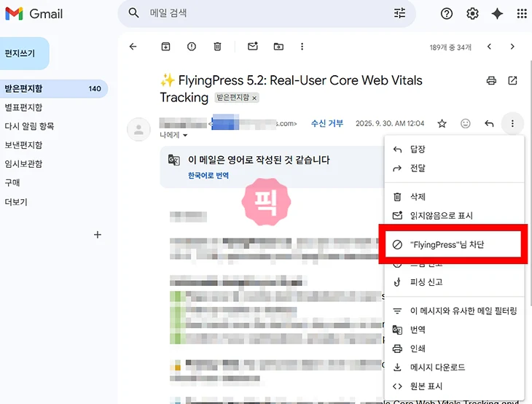Print all icon beside subject

click(x=491, y=80)
